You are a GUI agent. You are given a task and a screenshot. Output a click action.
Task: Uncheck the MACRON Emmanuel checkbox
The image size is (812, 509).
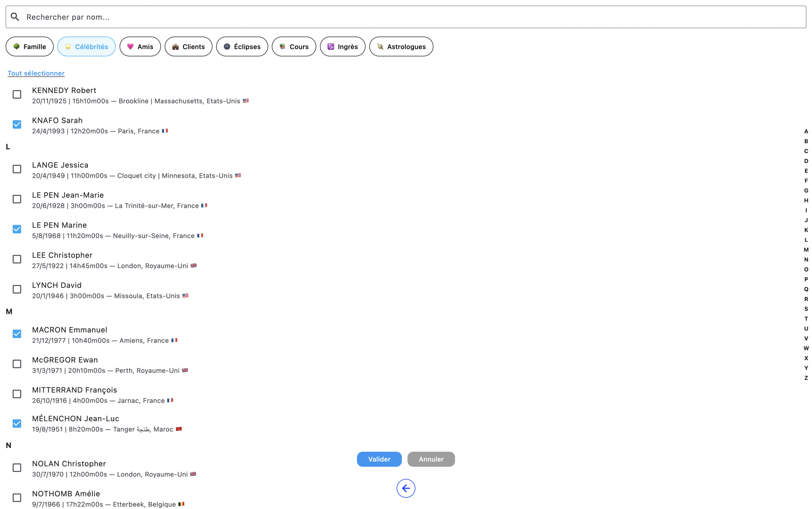17,334
